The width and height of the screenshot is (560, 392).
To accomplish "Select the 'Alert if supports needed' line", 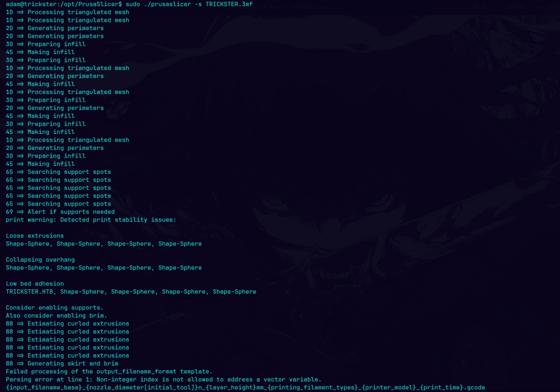I will [60, 212].
